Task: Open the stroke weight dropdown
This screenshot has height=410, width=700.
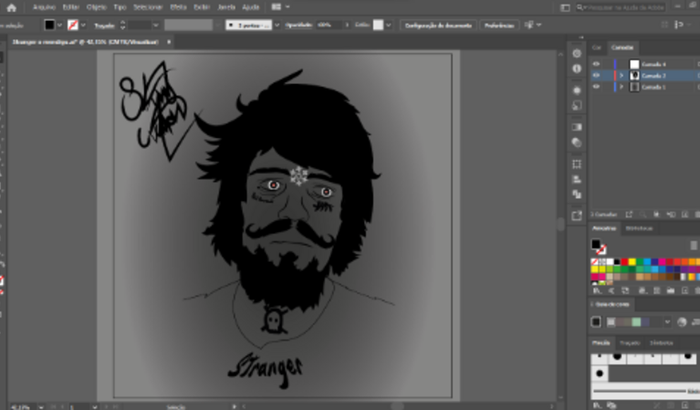Action: (x=156, y=25)
